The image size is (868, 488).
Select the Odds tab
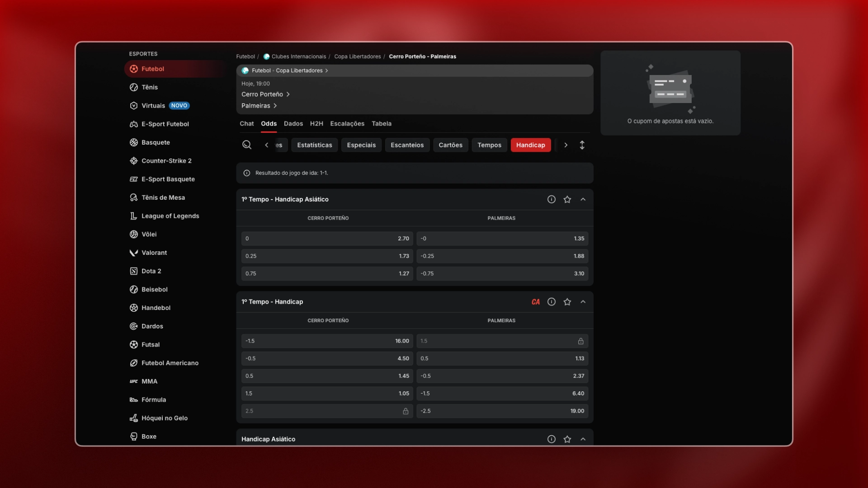point(269,123)
